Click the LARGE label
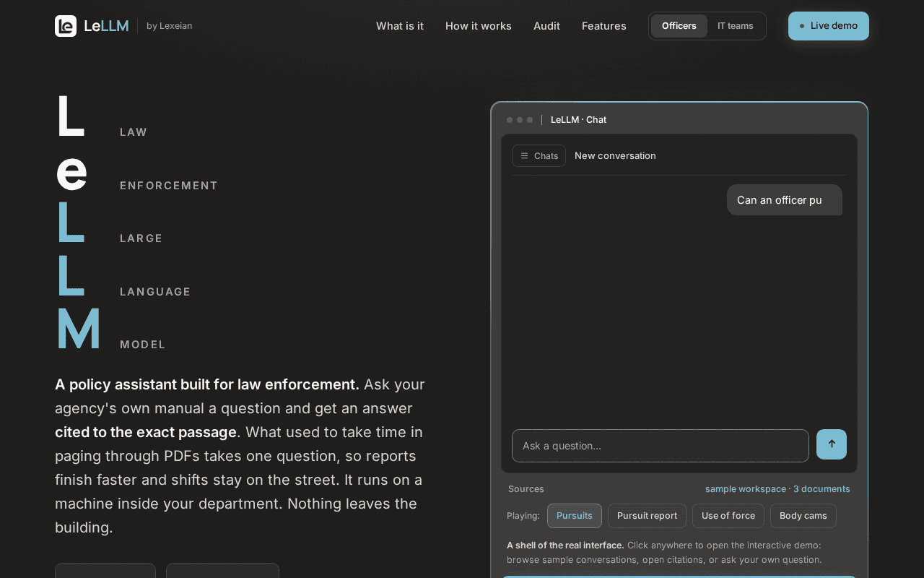924x578 pixels. point(141,238)
